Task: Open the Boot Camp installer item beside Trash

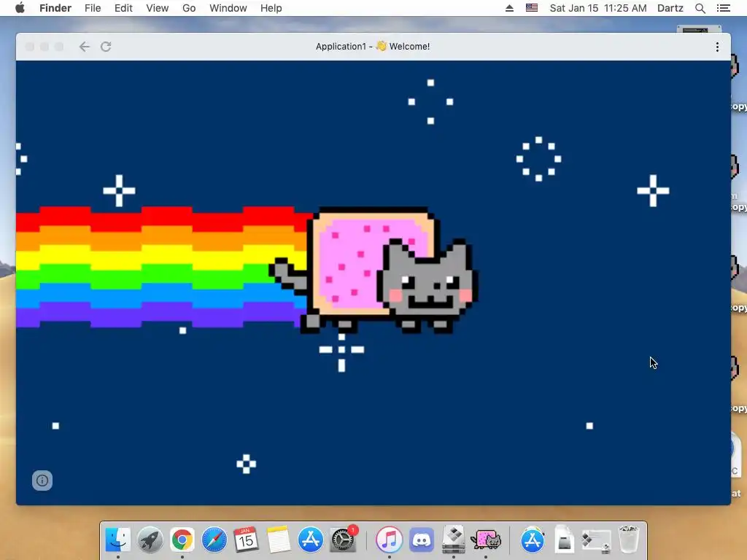Action: click(596, 541)
